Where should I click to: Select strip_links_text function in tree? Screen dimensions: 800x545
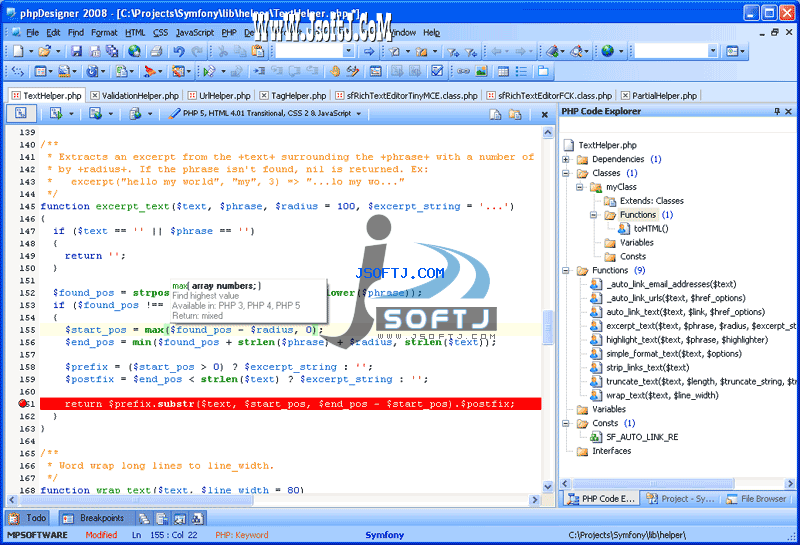tap(647, 367)
